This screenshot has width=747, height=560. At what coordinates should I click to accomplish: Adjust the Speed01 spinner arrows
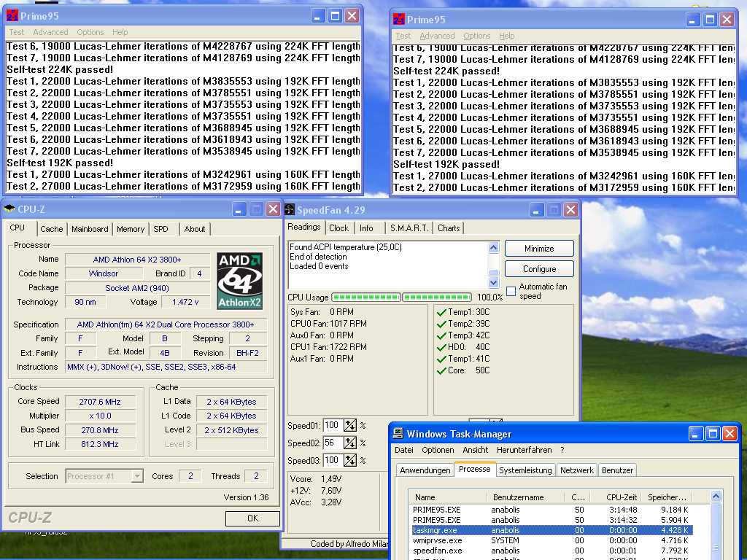[349, 425]
